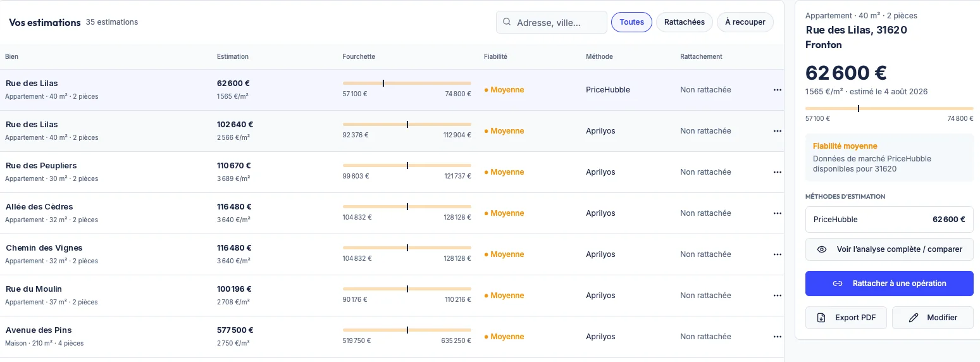Image resolution: width=980 pixels, height=362 pixels.
Task: Sort by the Bien column header
Action: click(x=12, y=56)
